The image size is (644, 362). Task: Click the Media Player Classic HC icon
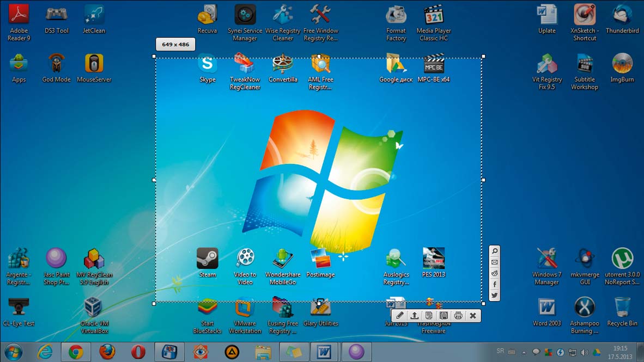click(434, 22)
